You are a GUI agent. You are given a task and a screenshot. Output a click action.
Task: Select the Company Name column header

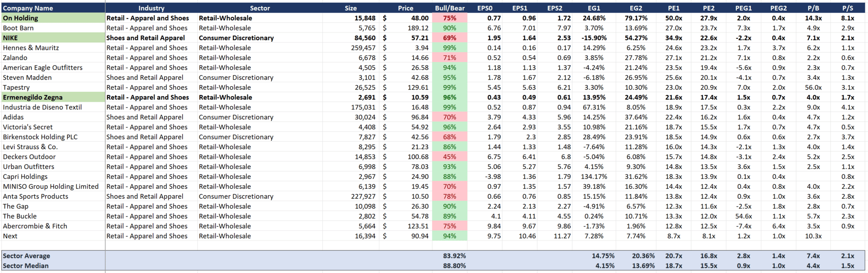click(53, 8)
